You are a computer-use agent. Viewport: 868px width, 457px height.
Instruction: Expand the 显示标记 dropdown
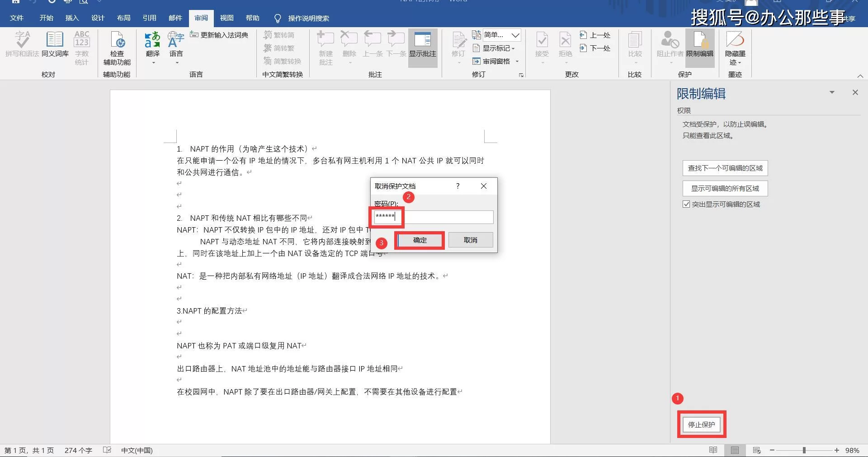tap(495, 48)
